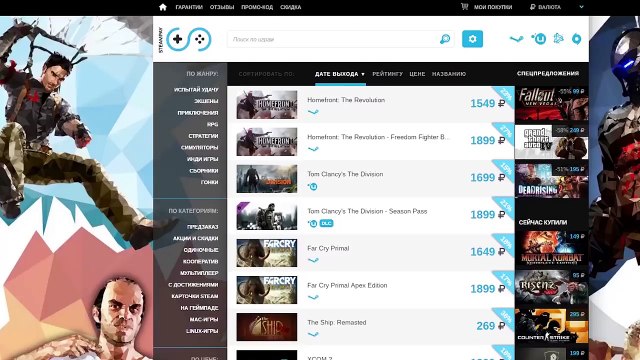Click DLC badge on Division Season Pass
The width and height of the screenshot is (640, 360).
pyautogui.click(x=327, y=223)
